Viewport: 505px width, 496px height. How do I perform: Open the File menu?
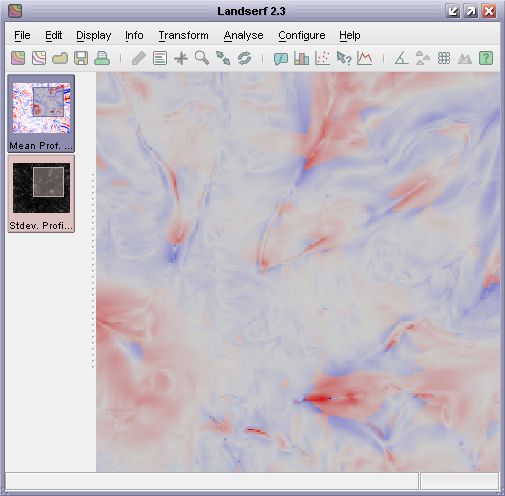tap(22, 35)
